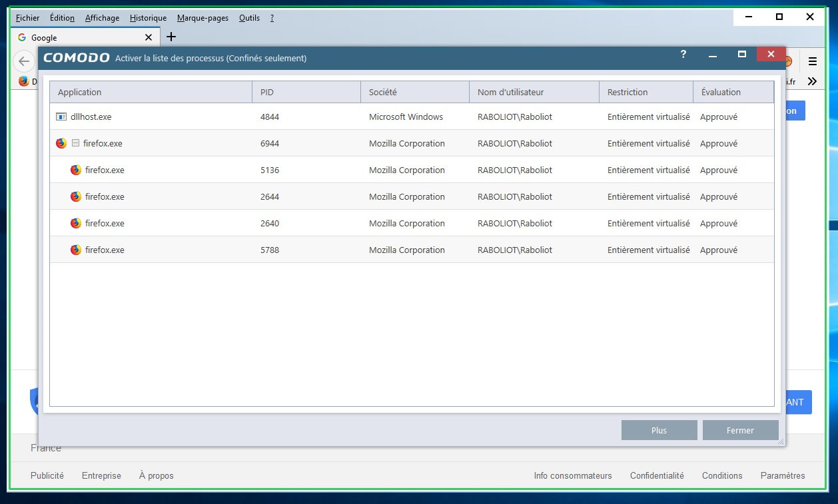This screenshot has height=504, width=838.
Task: Select PID 4844 cell
Action: coord(270,117)
